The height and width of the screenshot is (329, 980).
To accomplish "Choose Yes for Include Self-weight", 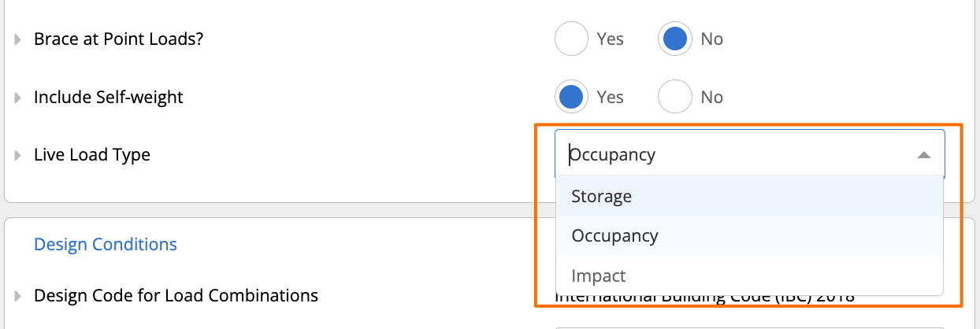I will (572, 98).
